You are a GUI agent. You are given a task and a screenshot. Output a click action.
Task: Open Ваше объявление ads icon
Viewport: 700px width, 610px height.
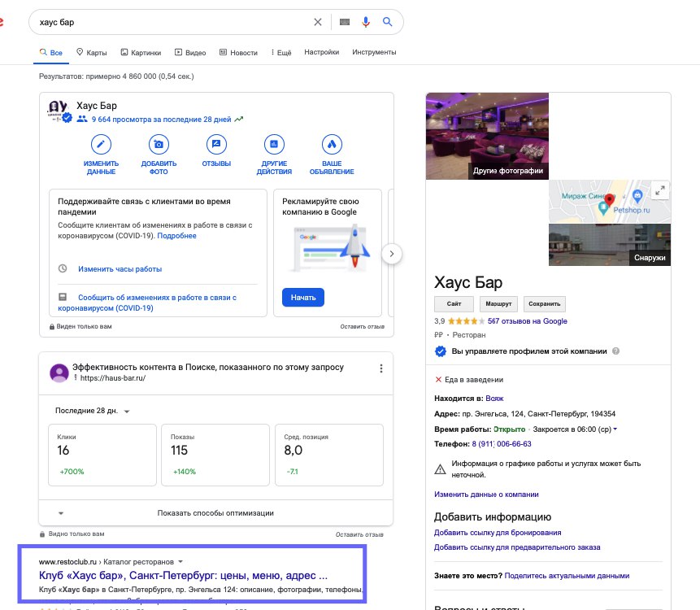pyautogui.click(x=332, y=144)
